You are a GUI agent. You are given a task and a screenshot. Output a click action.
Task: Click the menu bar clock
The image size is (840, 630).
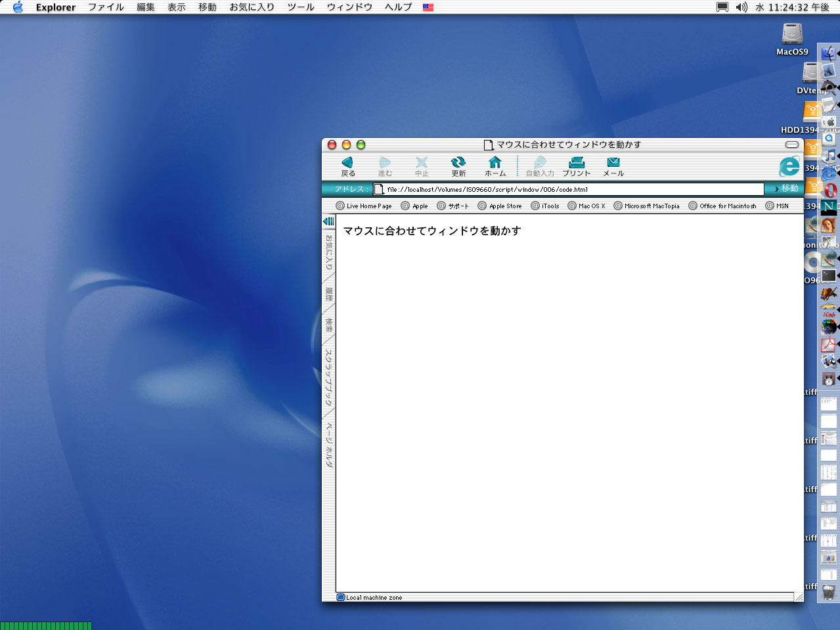pos(792,7)
